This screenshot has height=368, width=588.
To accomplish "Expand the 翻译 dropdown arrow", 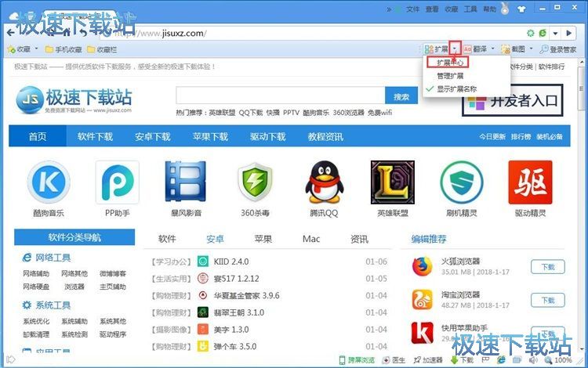I will [x=493, y=49].
